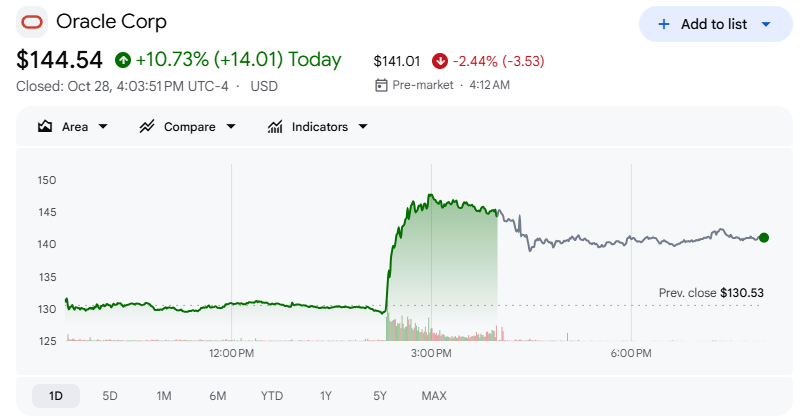Select the YTD time range
Screen dimensions: 810x420
click(x=272, y=396)
